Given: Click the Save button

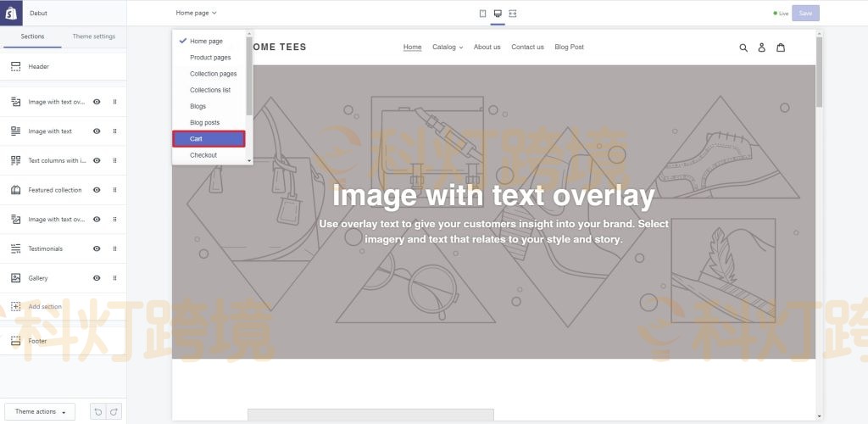Looking at the screenshot, I should (805, 14).
